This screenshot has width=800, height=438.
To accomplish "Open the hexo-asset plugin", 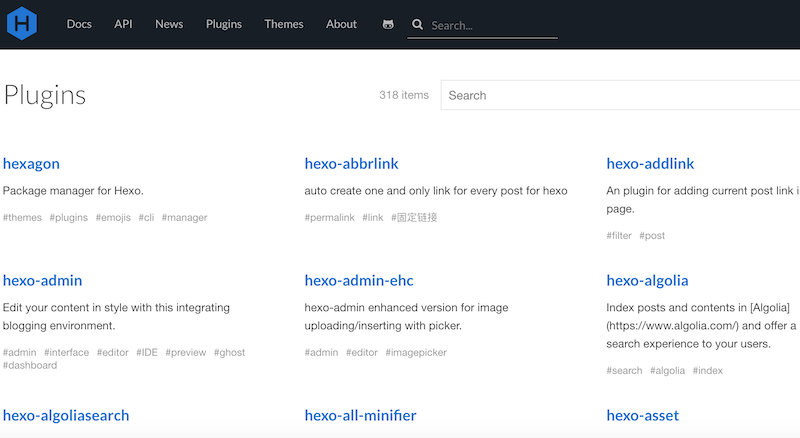I will 642,415.
